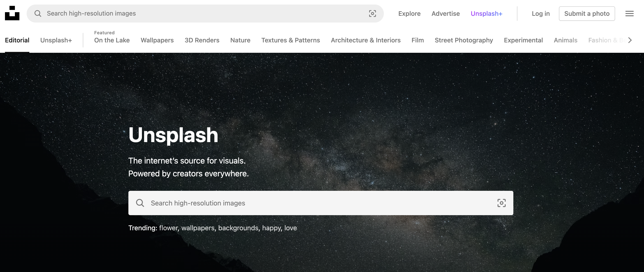Switch to the Unsplash+ tab
Screen dimensions: 644x272
[x=56, y=40]
